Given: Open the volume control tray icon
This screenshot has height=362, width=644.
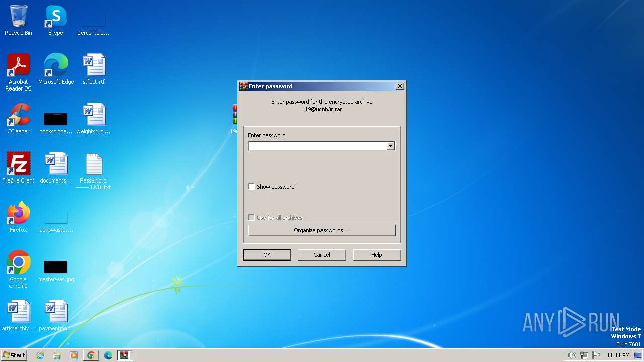Looking at the screenshot, I should [x=572, y=355].
